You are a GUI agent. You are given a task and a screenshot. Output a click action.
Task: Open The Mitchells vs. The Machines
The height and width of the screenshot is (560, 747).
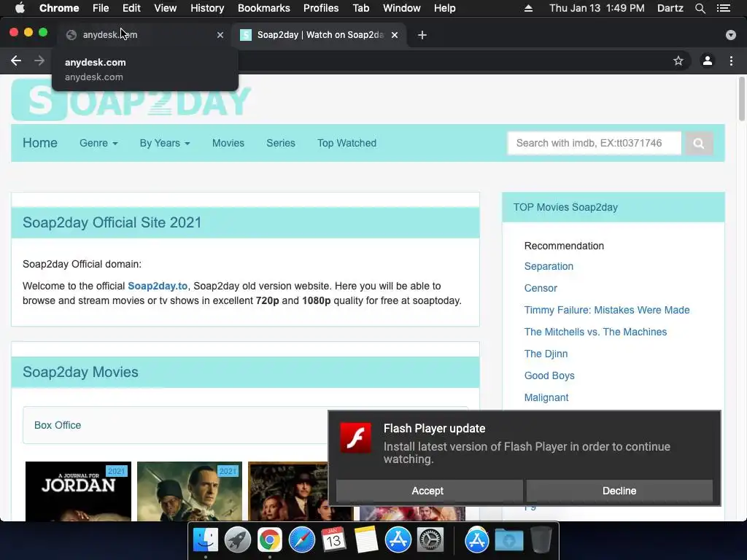click(x=595, y=332)
